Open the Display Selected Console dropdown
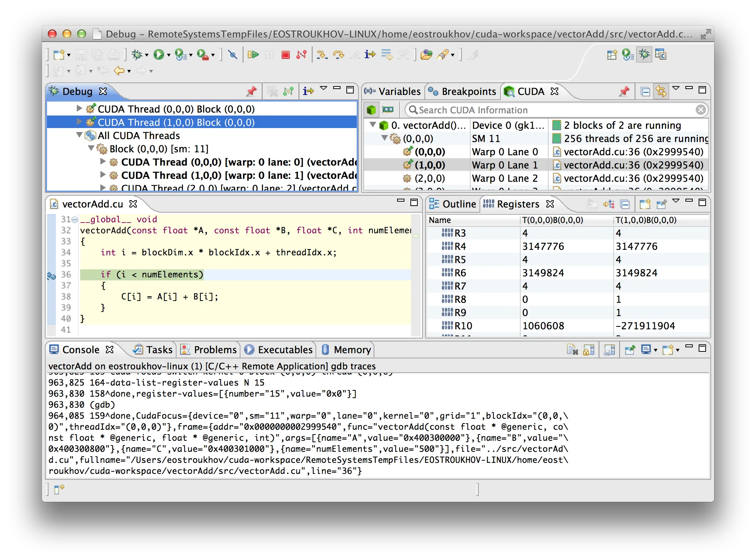 click(x=655, y=350)
